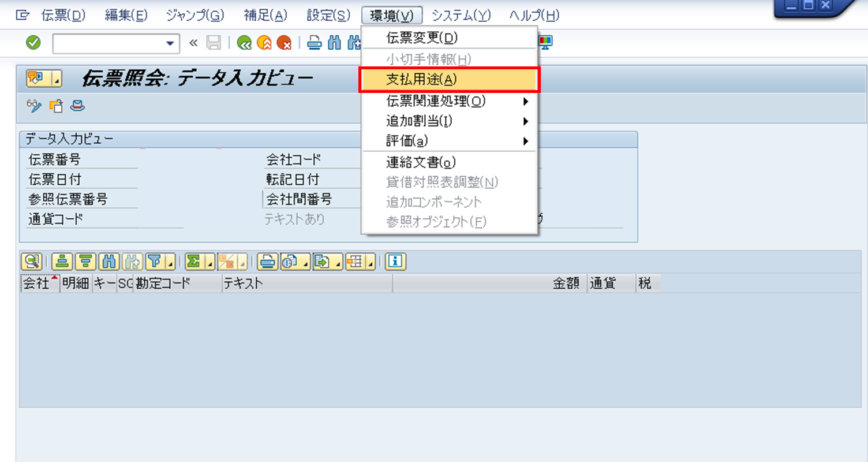Click the information icon in the list toolbar
The height and width of the screenshot is (462, 868).
point(396,261)
